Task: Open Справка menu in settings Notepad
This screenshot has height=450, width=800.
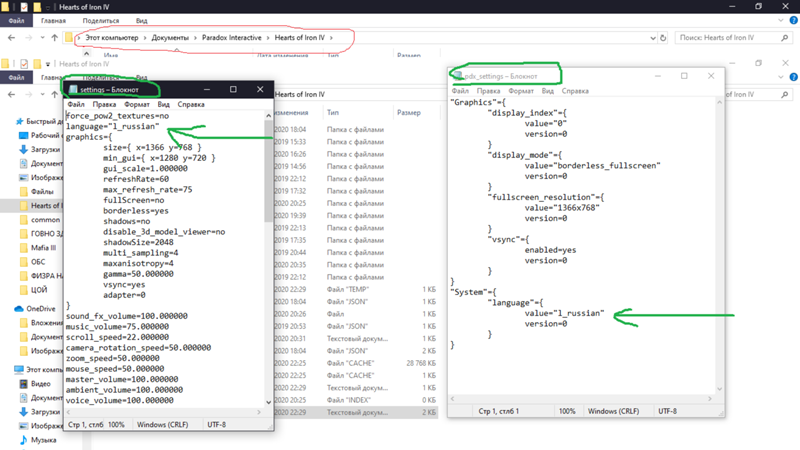Action: [191, 104]
